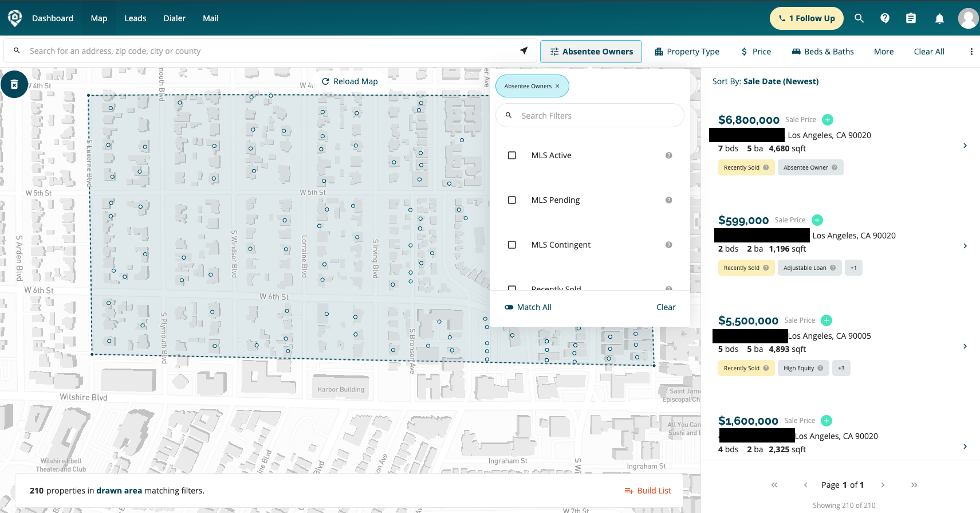The image size is (980, 513).
Task: Open the notifications bell
Action: point(939,18)
